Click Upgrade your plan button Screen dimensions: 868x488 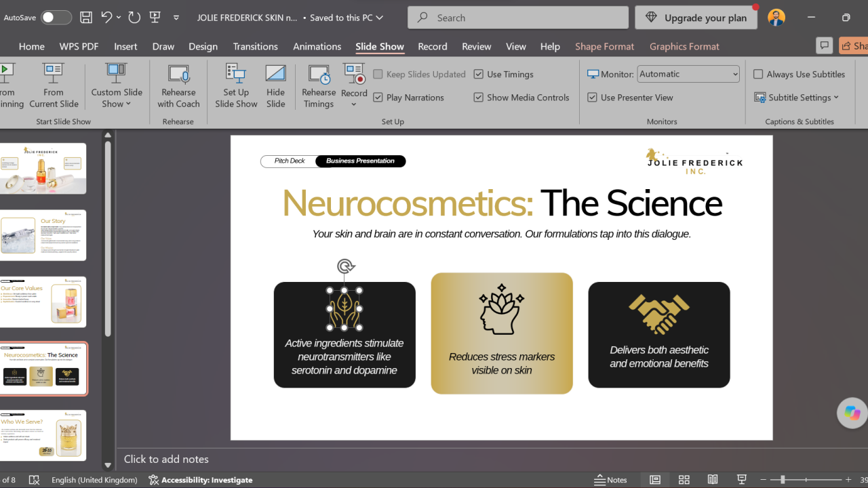(x=697, y=18)
